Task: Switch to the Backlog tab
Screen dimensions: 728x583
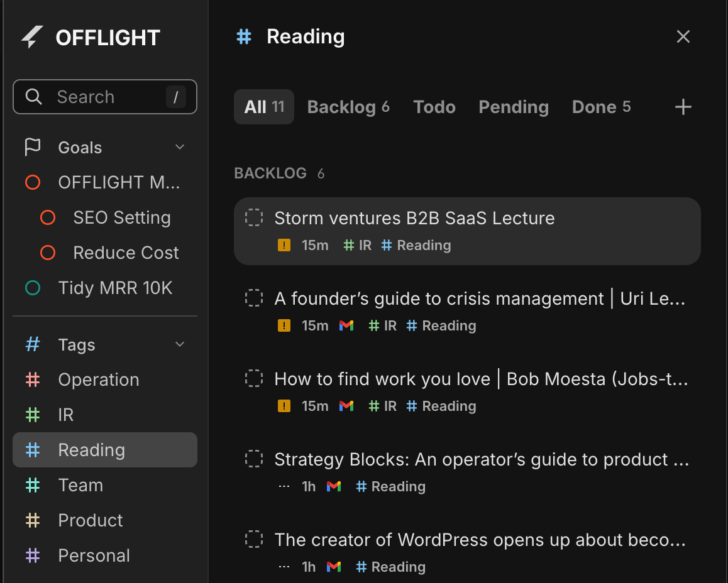Action: click(x=348, y=107)
